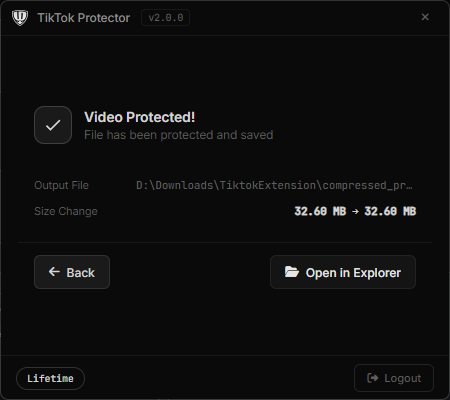Go back with the Back button

[72, 272]
